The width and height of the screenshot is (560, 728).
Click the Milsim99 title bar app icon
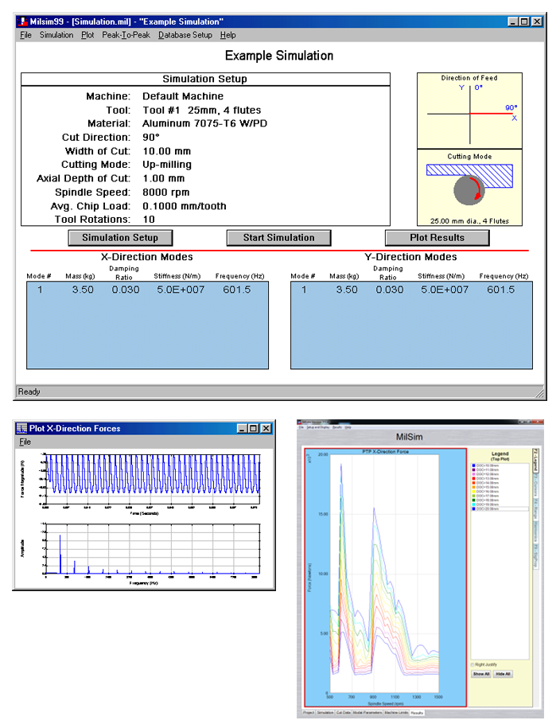[x=22, y=21]
